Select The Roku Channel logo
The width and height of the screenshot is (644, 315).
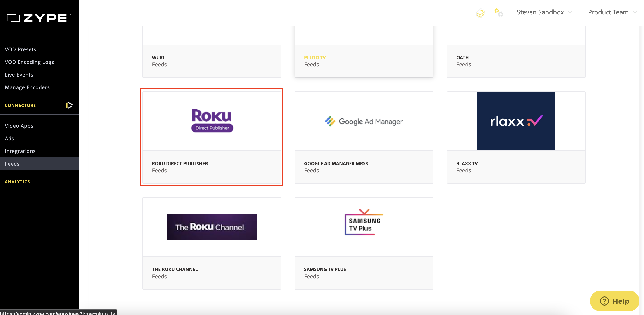(x=212, y=227)
